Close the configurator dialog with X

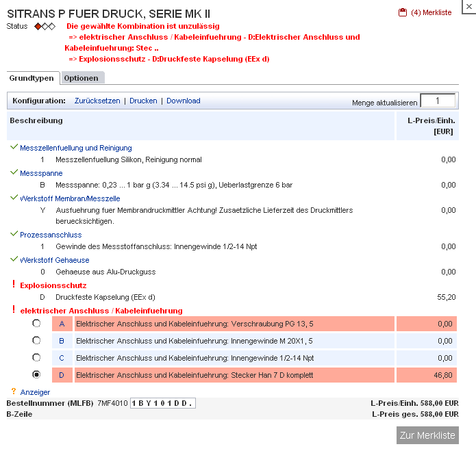(469, 7)
